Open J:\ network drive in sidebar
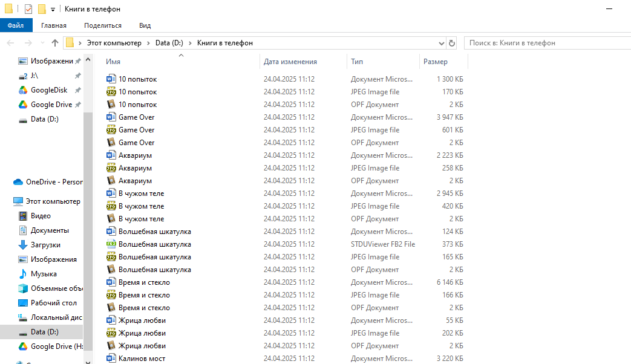This screenshot has height=364, width=631. pyautogui.click(x=34, y=76)
